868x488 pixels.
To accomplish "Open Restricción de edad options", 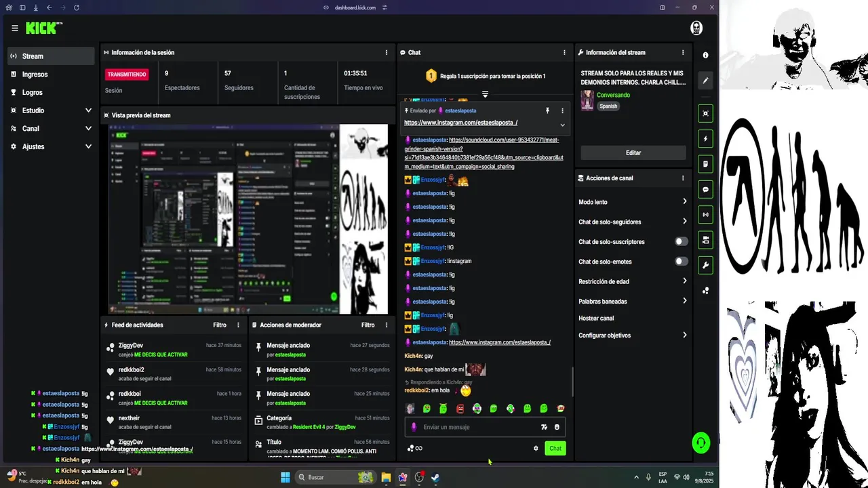I will pyautogui.click(x=633, y=281).
